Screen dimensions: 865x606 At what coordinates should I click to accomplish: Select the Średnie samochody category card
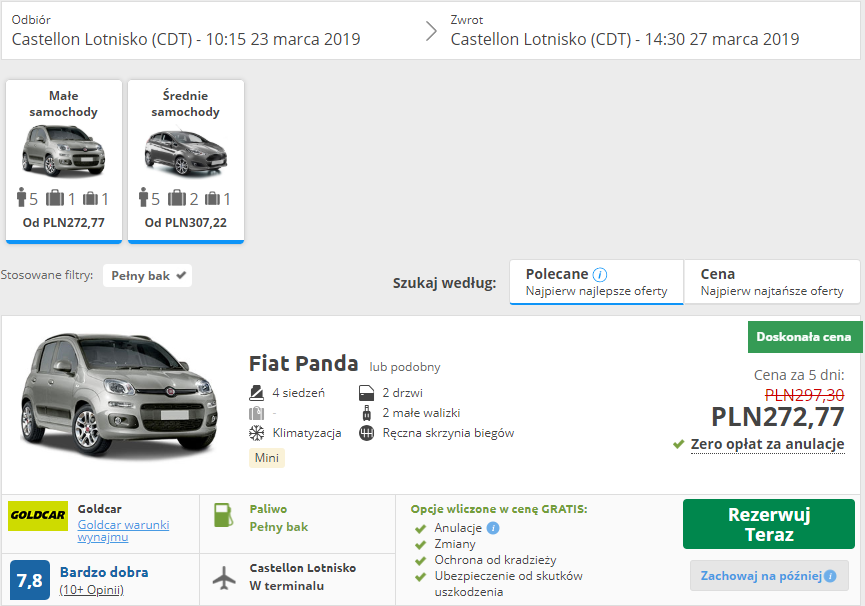pos(186,160)
